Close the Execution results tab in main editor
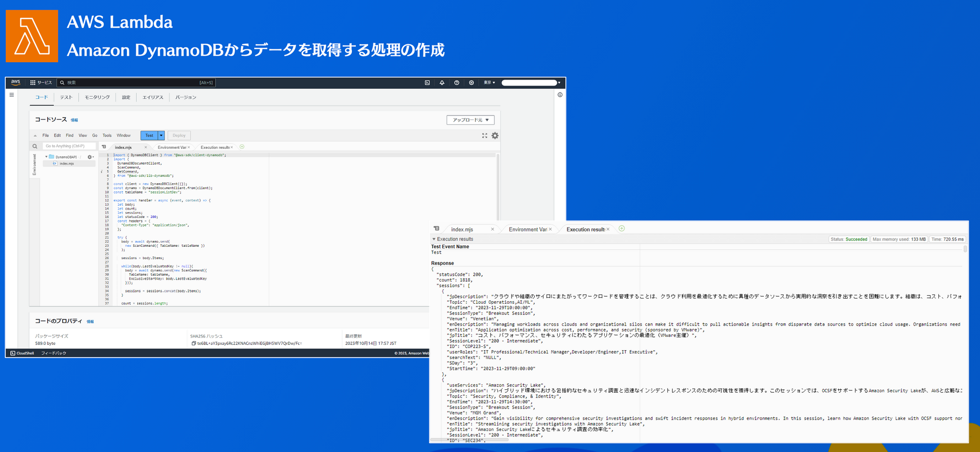Image resolution: width=980 pixels, height=452 pixels. (232, 147)
